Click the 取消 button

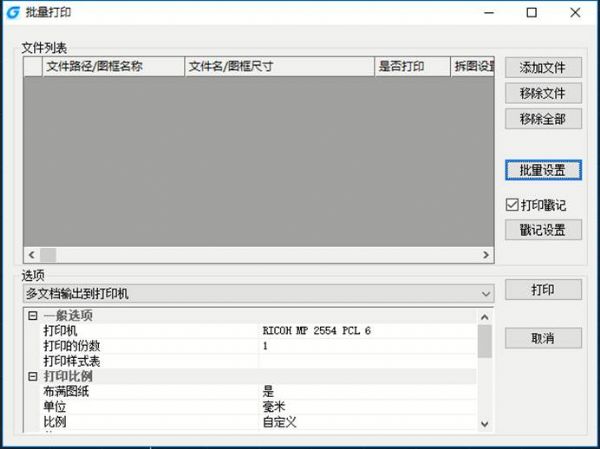[x=543, y=338]
